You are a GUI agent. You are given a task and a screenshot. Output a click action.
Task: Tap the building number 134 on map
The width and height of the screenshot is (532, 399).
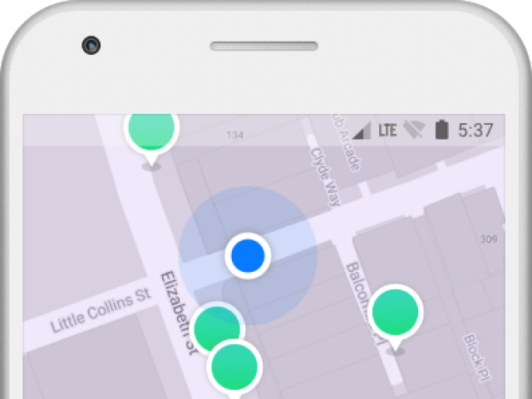tap(235, 135)
